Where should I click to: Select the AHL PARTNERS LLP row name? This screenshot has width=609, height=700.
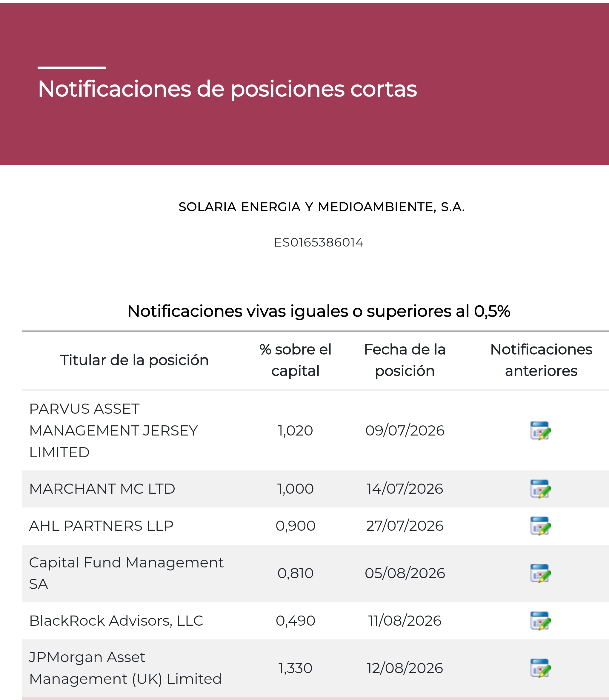coord(101,526)
